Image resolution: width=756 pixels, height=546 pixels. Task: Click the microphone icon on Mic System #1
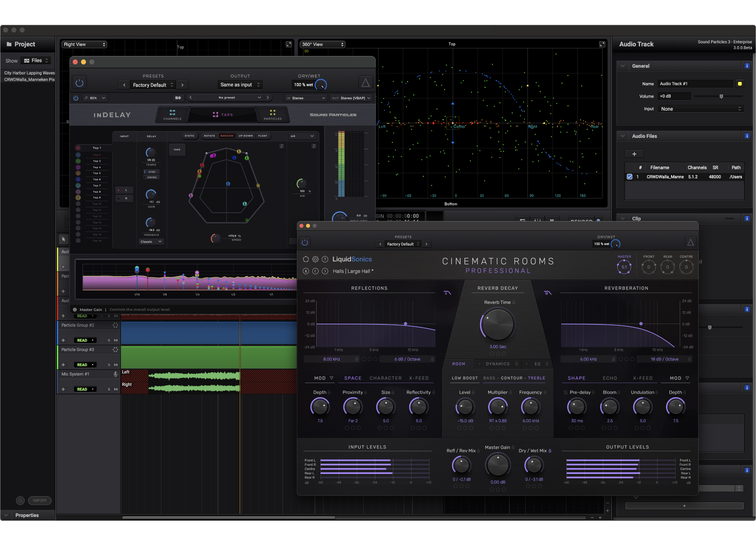click(115, 374)
